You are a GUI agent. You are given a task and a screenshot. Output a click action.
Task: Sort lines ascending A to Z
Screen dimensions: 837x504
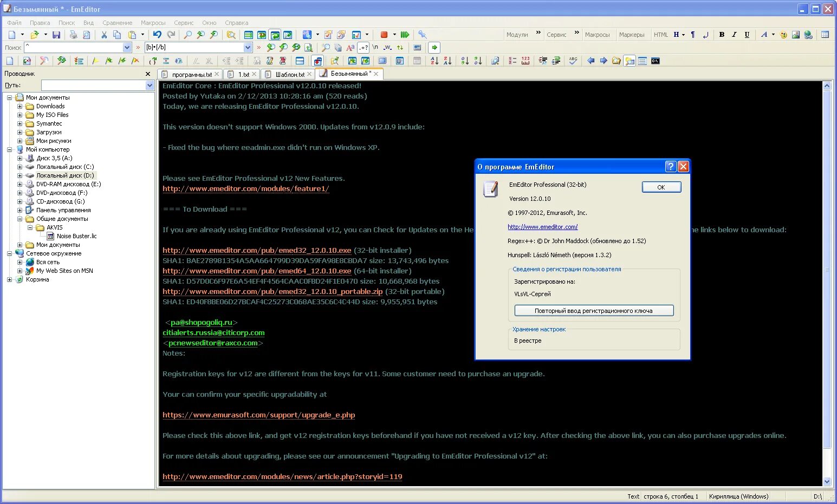pos(434,61)
